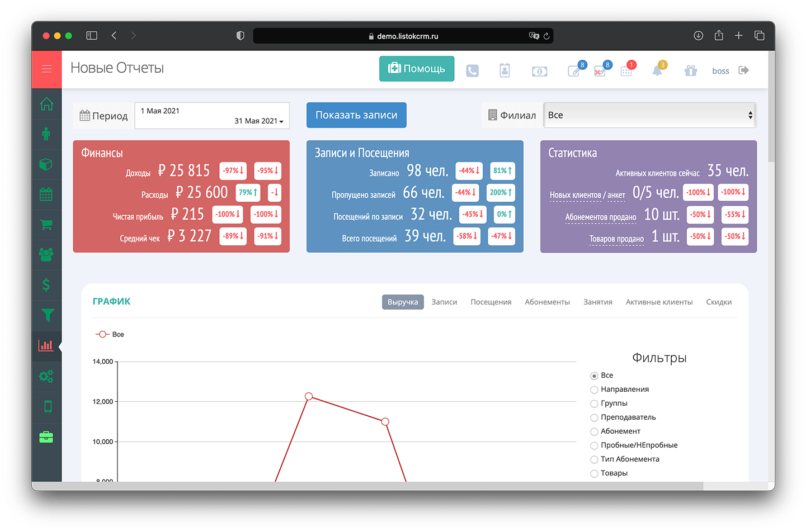
Task: Open the pencil edit notifications icon
Action: (x=575, y=70)
